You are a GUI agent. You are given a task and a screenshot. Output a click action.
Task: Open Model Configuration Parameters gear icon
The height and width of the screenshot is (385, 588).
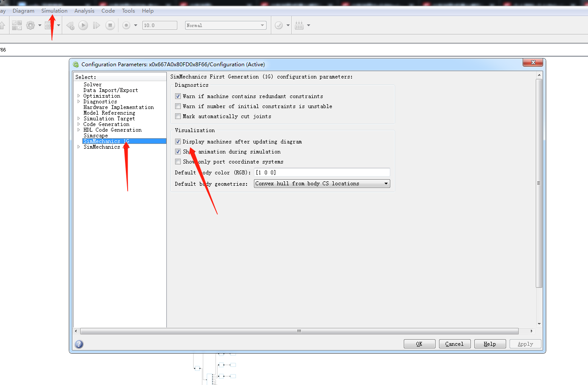click(x=30, y=25)
